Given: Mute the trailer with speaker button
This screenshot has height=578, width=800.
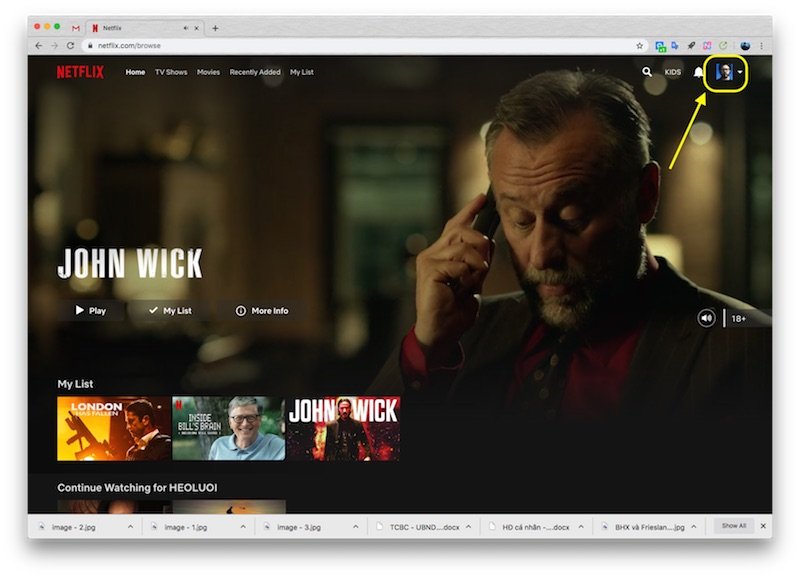Looking at the screenshot, I should [x=706, y=318].
